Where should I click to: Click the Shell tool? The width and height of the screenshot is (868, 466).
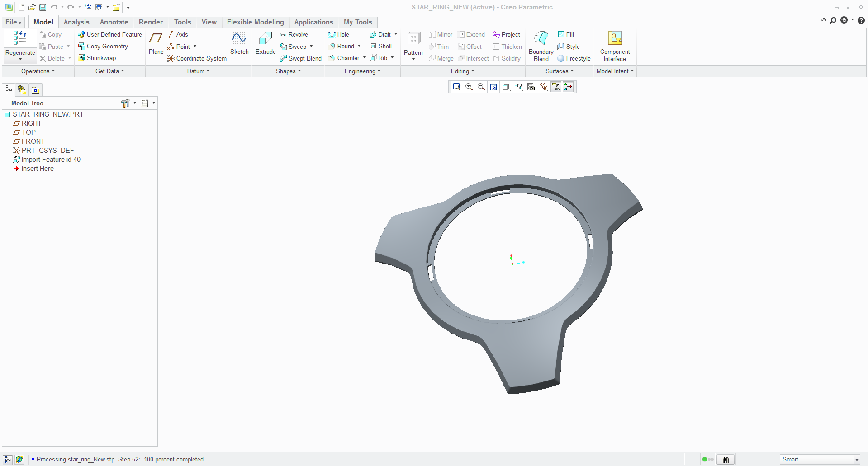(381, 46)
